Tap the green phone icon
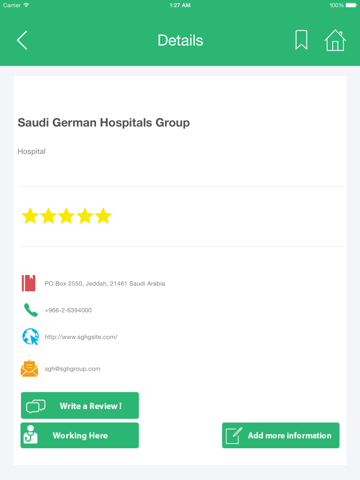The width and height of the screenshot is (360, 480). (x=31, y=310)
